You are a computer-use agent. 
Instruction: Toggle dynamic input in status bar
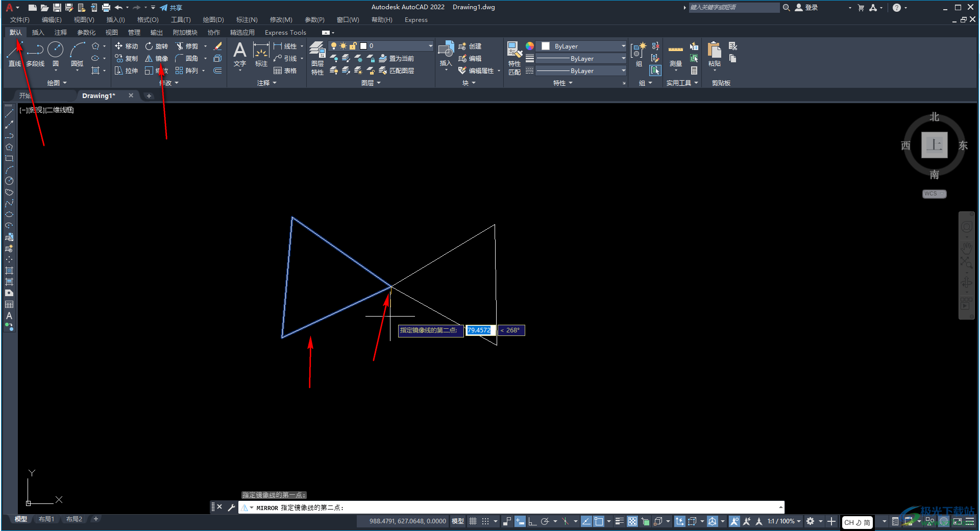coord(520,521)
